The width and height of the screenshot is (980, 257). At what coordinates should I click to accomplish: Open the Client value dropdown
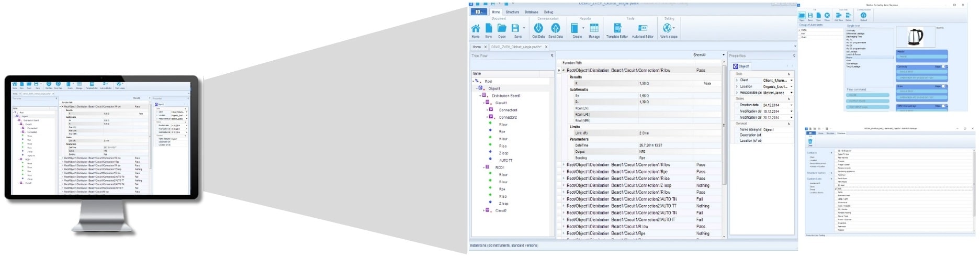[791, 80]
